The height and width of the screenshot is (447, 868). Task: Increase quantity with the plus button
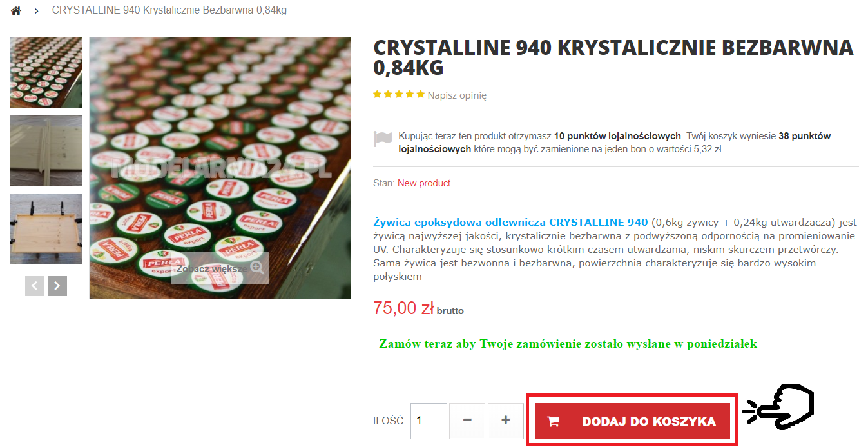[506, 421]
